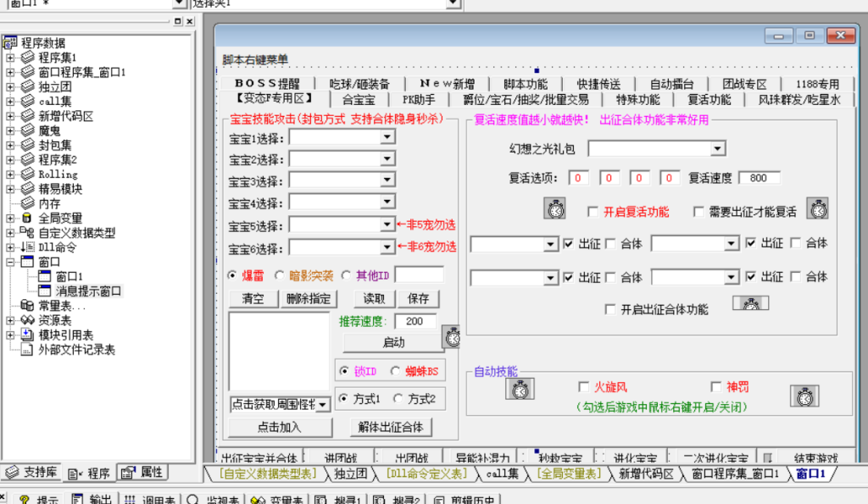Click clock icon next to 开启出征合体功能
The image size is (868, 504).
[x=751, y=303]
